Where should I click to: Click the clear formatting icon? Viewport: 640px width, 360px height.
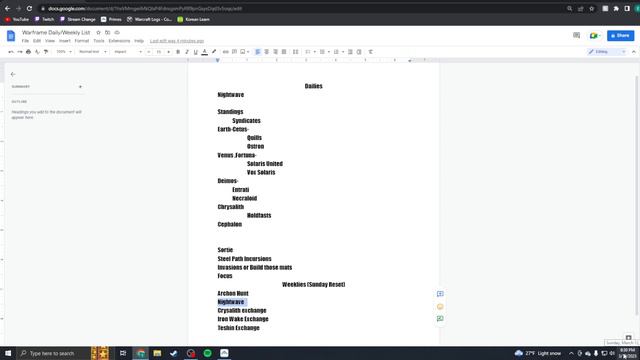371,52
